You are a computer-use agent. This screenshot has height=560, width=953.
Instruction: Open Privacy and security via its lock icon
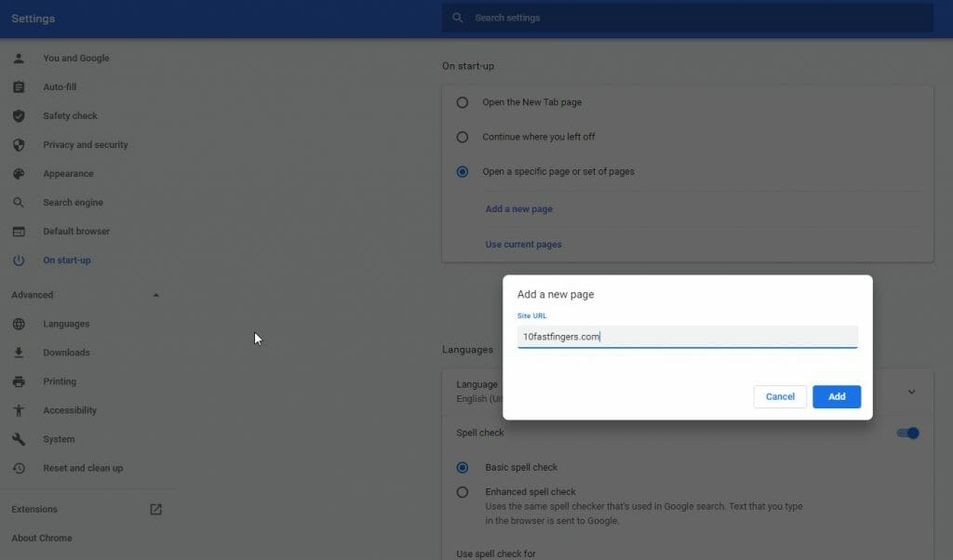[19, 144]
